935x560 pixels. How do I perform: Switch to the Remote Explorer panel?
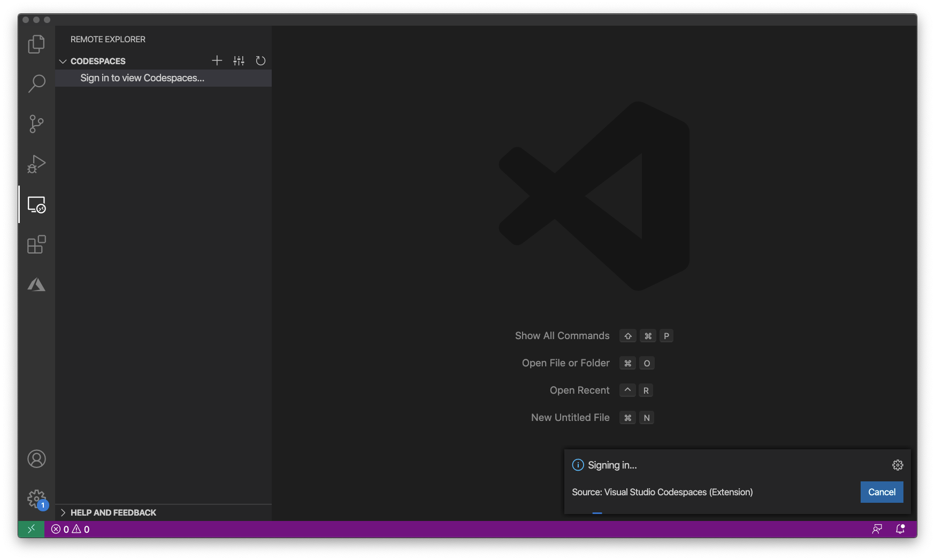[x=36, y=204]
